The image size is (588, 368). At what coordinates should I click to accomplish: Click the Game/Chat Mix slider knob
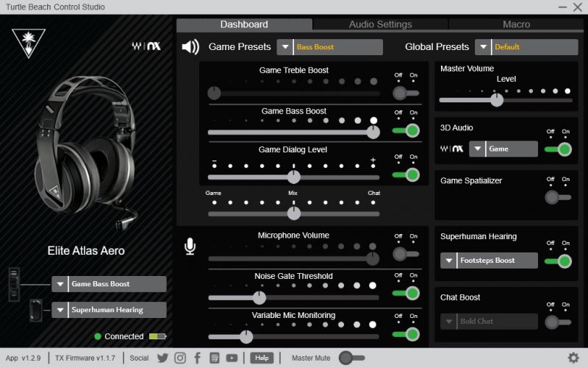293,213
